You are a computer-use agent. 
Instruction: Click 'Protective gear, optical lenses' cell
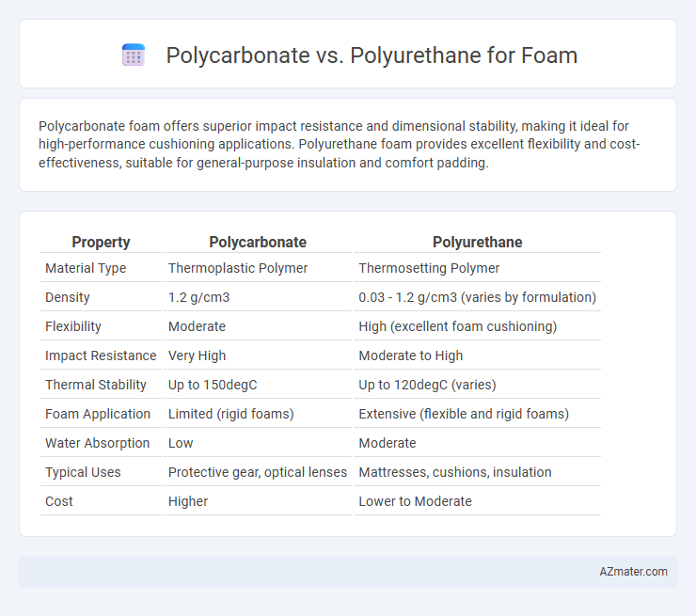point(258,472)
